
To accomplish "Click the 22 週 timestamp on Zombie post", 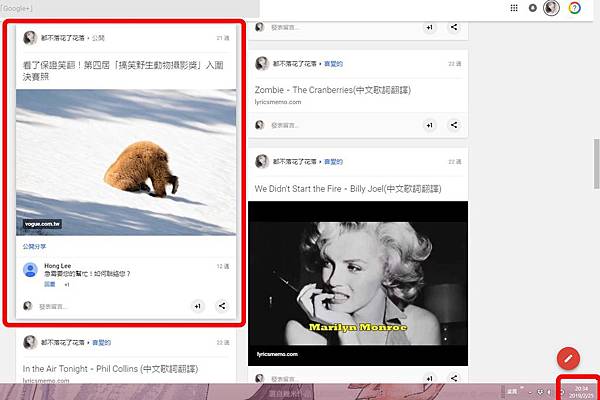I will pyautogui.click(x=455, y=64).
